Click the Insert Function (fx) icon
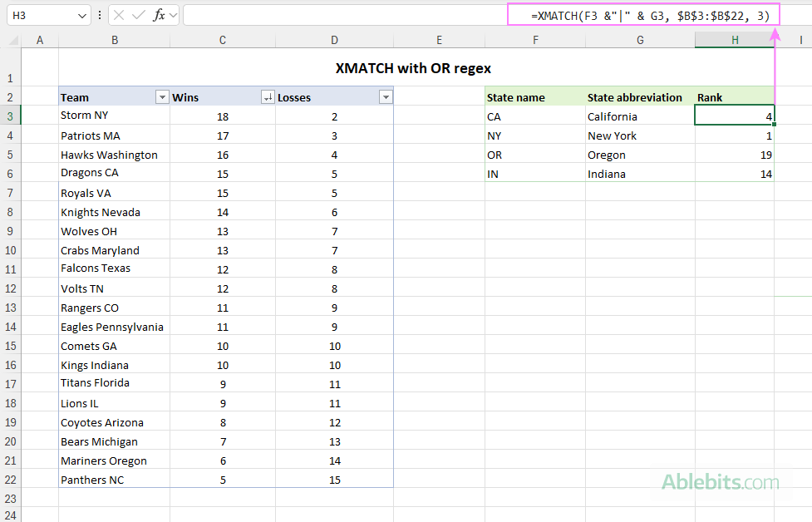Viewport: 812px width, 522px height. [158, 14]
